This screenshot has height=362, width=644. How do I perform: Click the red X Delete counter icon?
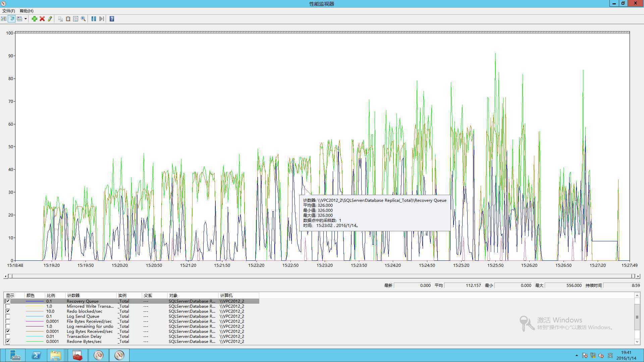coord(42,19)
